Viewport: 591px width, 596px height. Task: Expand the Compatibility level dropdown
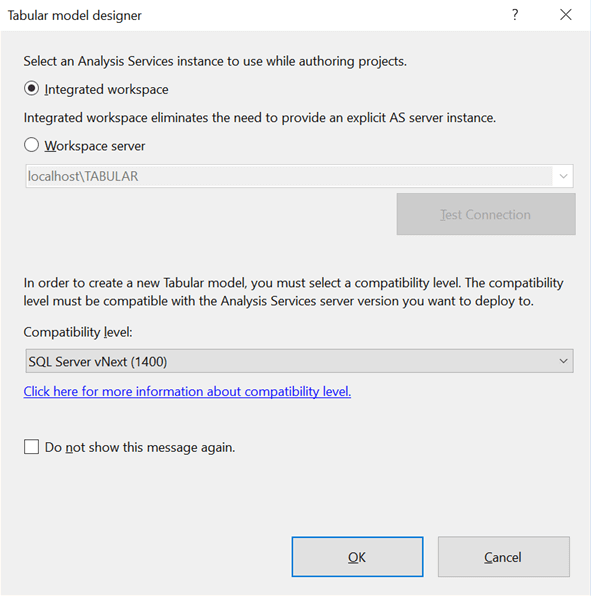pyautogui.click(x=299, y=361)
